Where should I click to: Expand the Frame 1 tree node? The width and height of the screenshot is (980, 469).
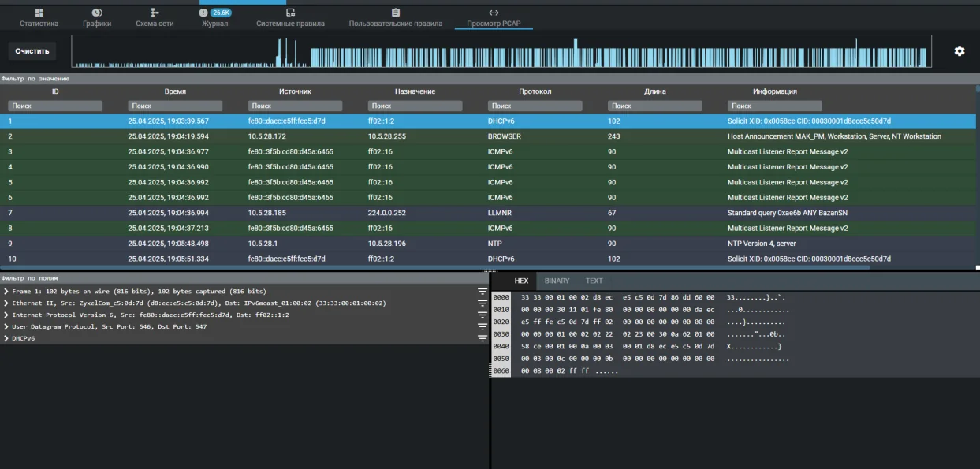tap(6, 292)
